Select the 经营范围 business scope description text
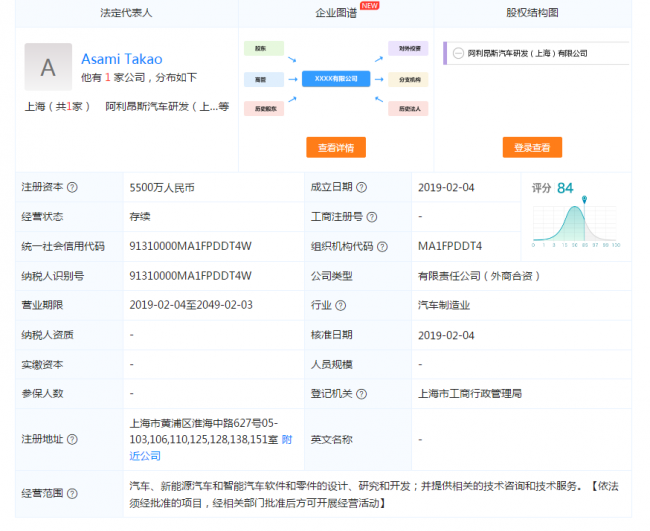 point(374,494)
